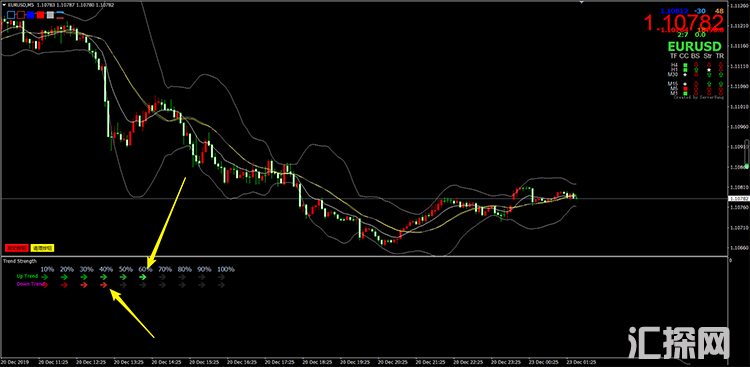Click the M30 green TR arrow indicator
The image size is (750, 367).
(x=721, y=75)
